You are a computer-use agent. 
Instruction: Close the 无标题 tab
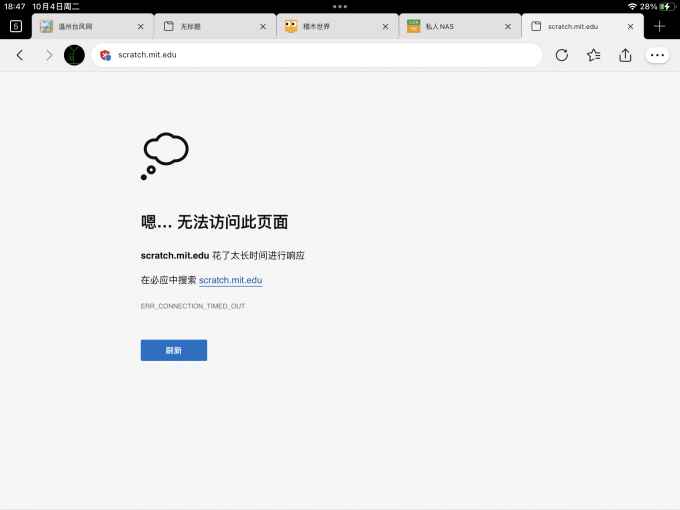[x=263, y=26]
